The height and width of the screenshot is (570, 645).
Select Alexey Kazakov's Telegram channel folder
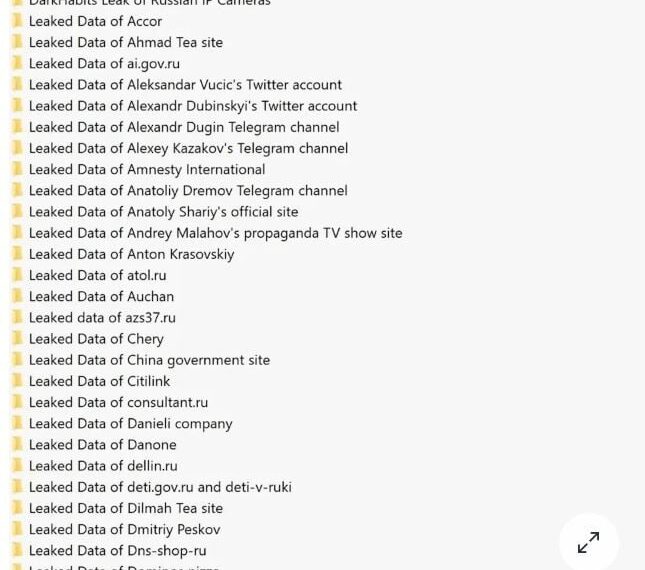pyautogui.click(x=188, y=148)
